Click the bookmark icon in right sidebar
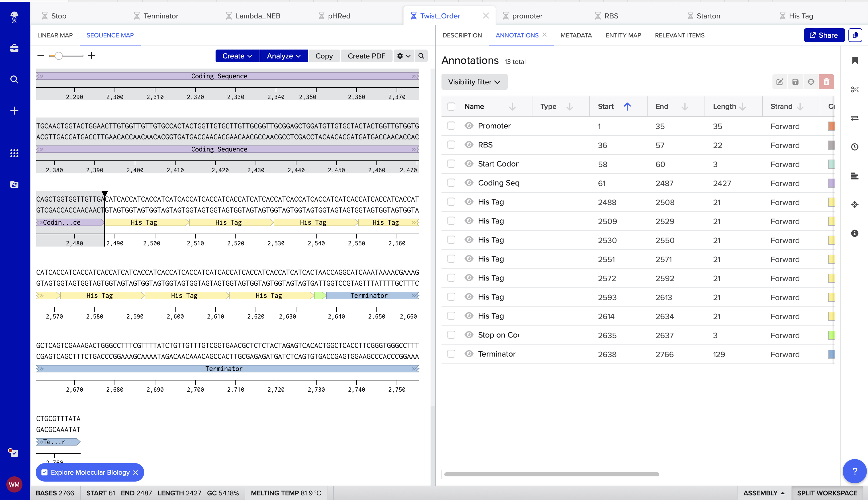Screen dimensions: 868x500 coord(855,60)
